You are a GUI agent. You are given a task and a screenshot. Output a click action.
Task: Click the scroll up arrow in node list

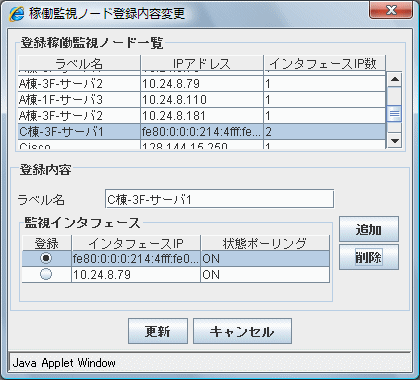pos(394,79)
